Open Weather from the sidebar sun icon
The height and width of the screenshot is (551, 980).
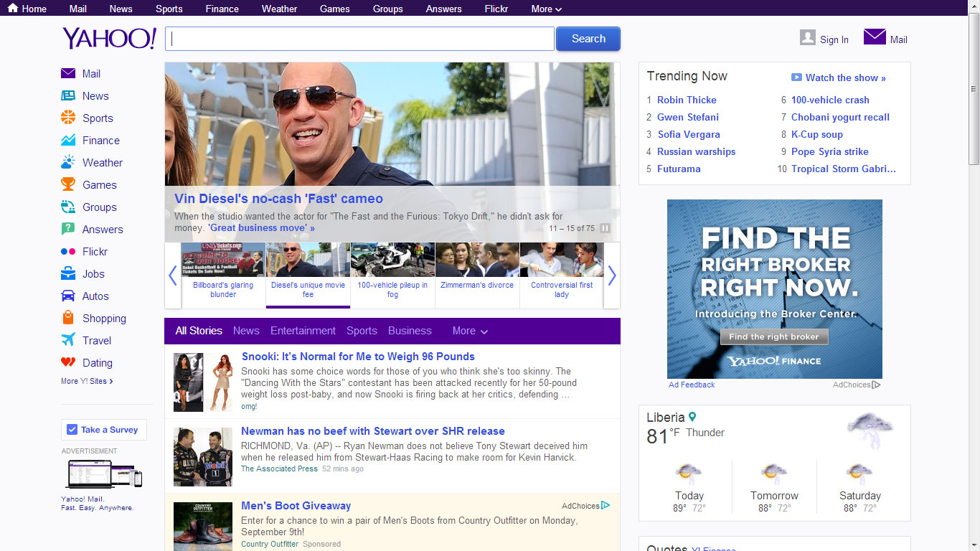click(x=67, y=162)
